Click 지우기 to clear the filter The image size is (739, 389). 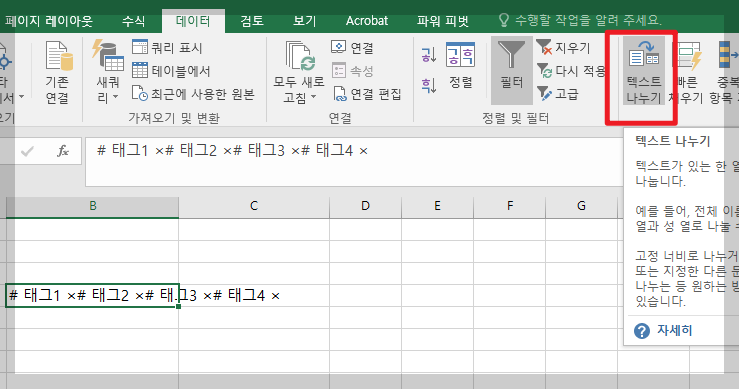pos(563,48)
